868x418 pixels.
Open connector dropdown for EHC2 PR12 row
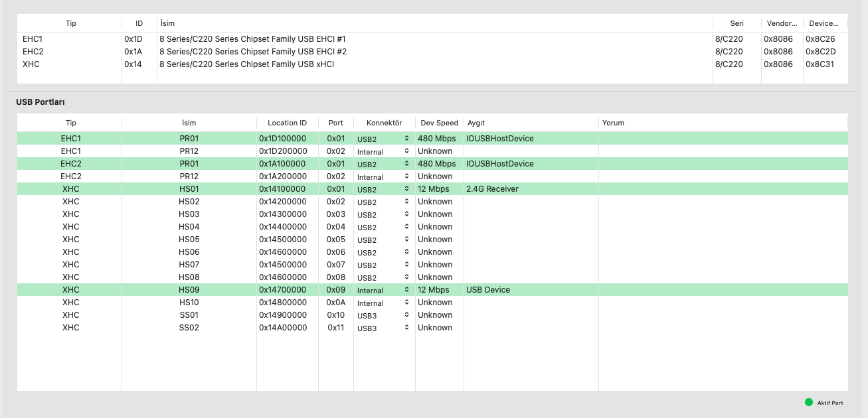tap(384, 177)
